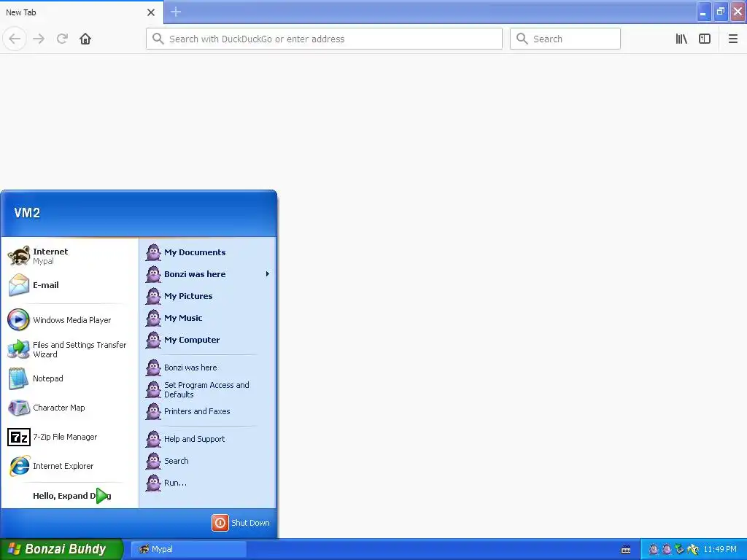
Task: Click the Bonzi icon beside My Documents
Action: (x=153, y=252)
